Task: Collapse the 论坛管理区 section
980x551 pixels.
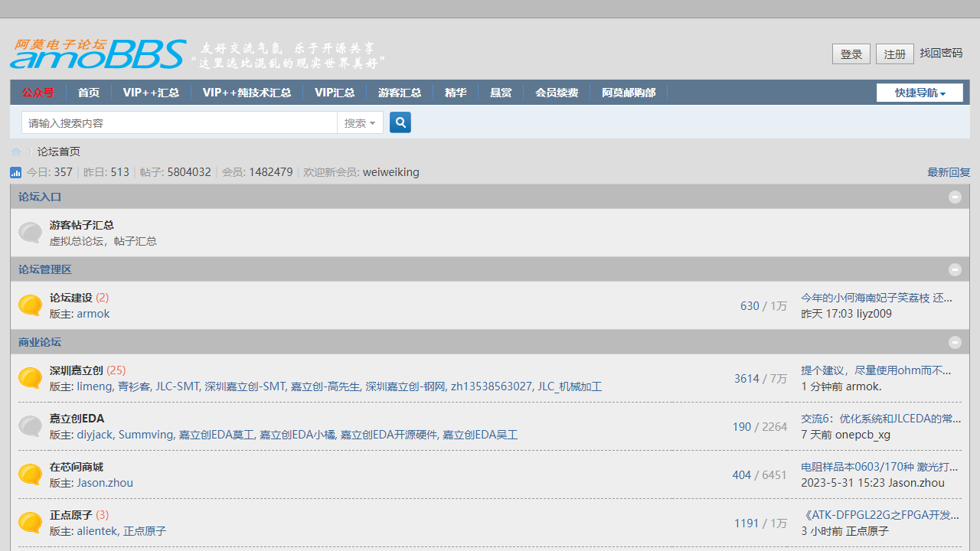Action: (955, 269)
